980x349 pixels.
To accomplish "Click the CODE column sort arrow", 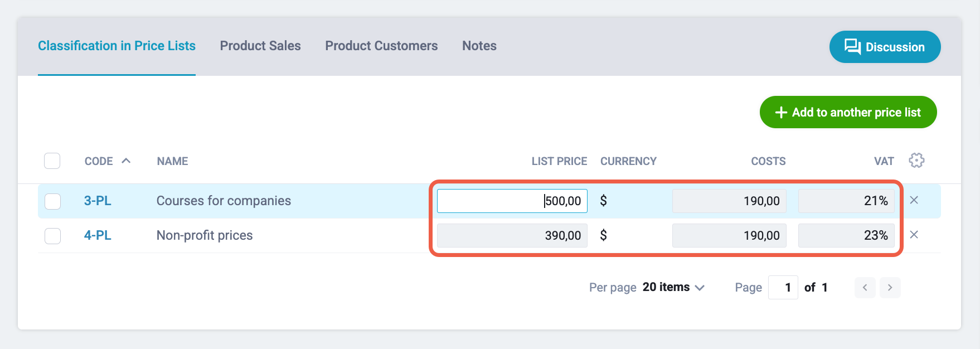I will 126,161.
